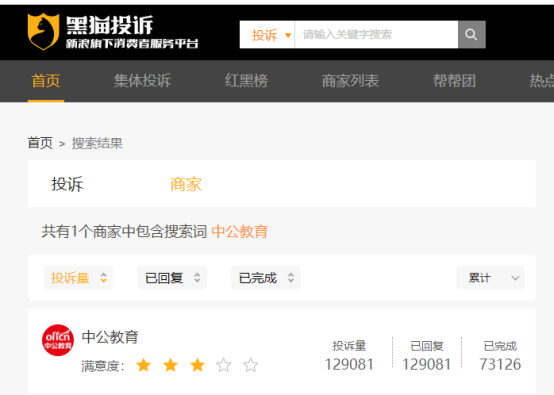Click the offcn 中公教育 merchant logo
The height and width of the screenshot is (395, 554).
(58, 340)
